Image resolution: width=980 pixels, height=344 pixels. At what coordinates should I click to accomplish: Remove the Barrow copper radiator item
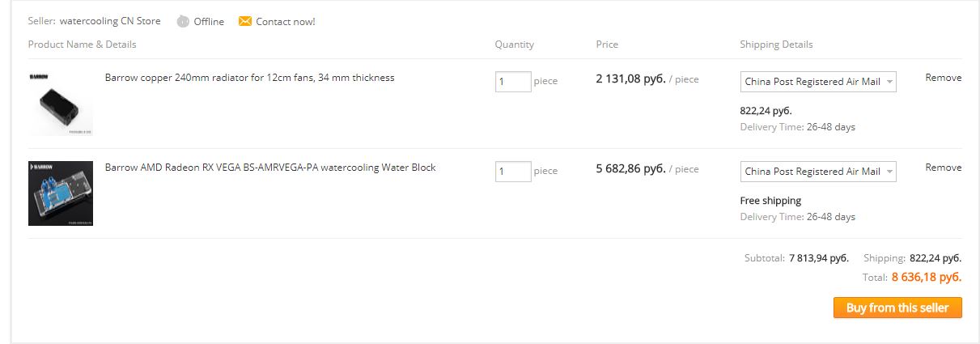tap(944, 78)
